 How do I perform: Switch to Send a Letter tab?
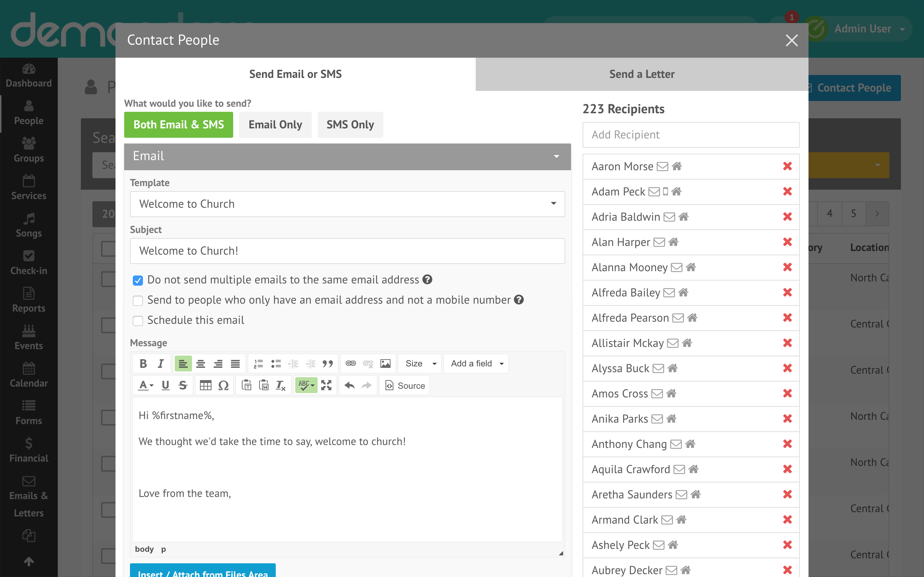coord(641,74)
